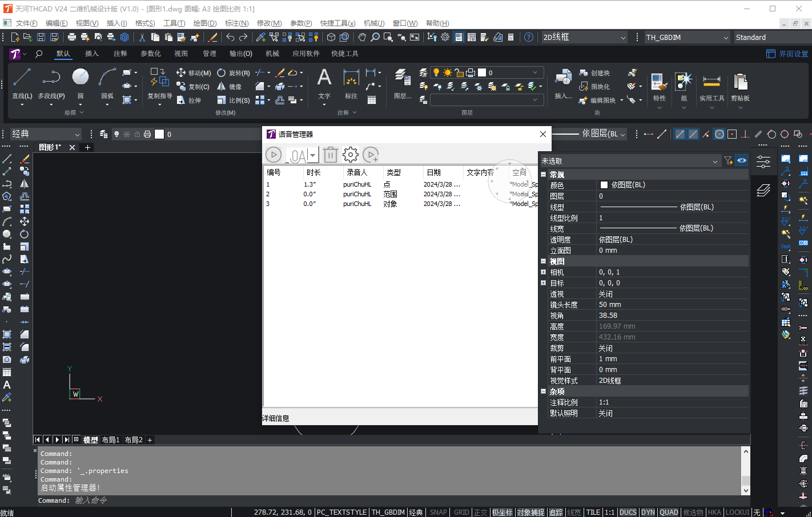Click the Print icon in quick toolbar
Screen dimensions: 812x517
(72, 37)
